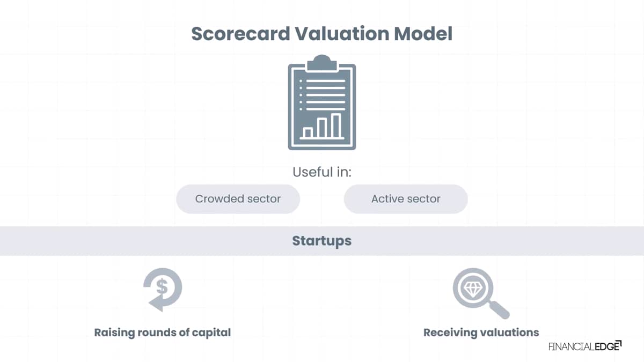644x362 pixels.
Task: Click the clip at the clipboard top
Action: [322, 62]
